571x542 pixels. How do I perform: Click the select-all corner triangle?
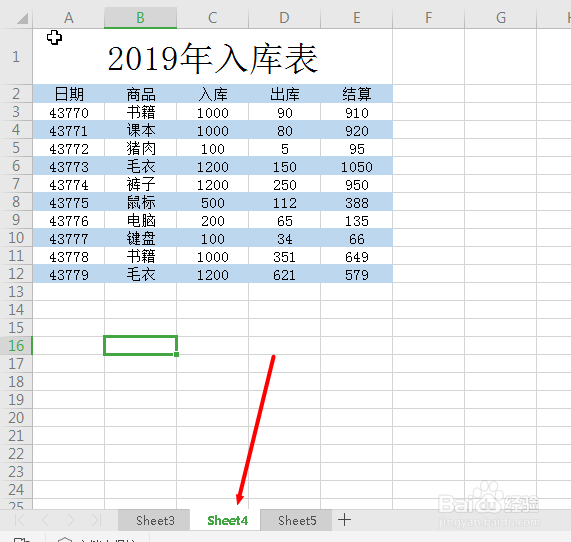(x=22, y=18)
